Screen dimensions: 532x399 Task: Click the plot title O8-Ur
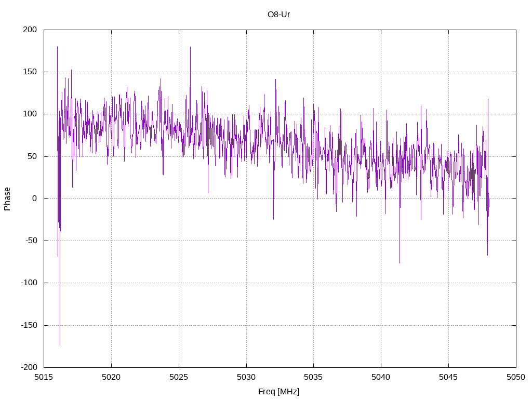[278, 14]
